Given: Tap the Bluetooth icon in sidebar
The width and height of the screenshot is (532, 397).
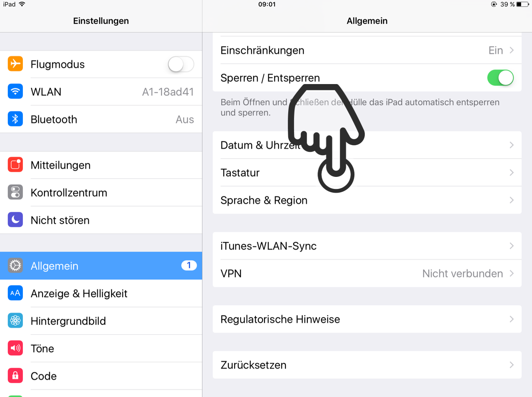Looking at the screenshot, I should click(x=15, y=119).
